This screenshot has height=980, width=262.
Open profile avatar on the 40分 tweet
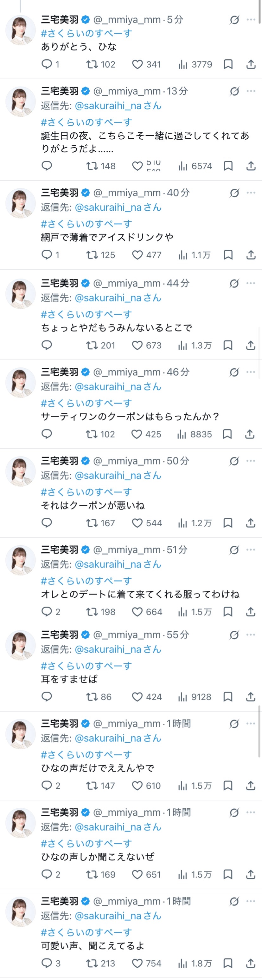[21, 203]
